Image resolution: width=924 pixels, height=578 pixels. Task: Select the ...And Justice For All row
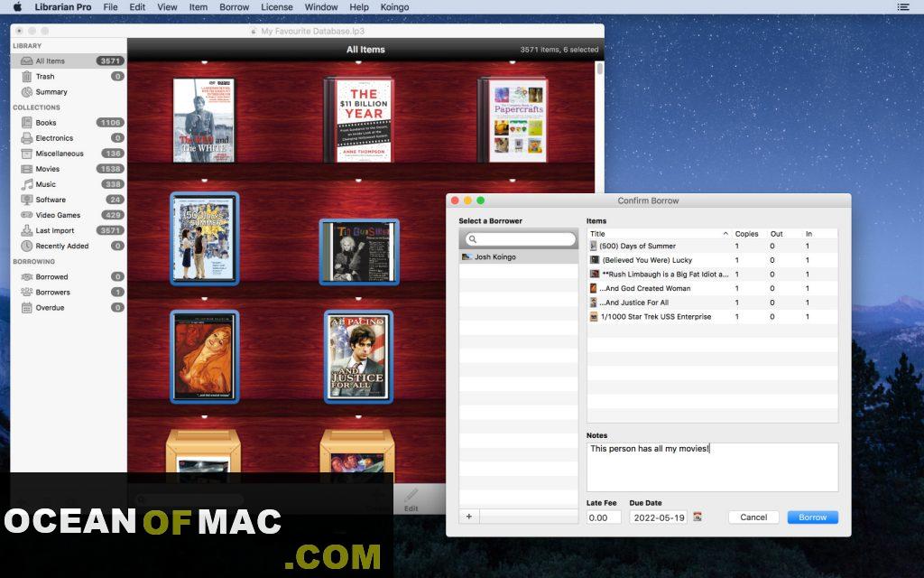(x=713, y=303)
